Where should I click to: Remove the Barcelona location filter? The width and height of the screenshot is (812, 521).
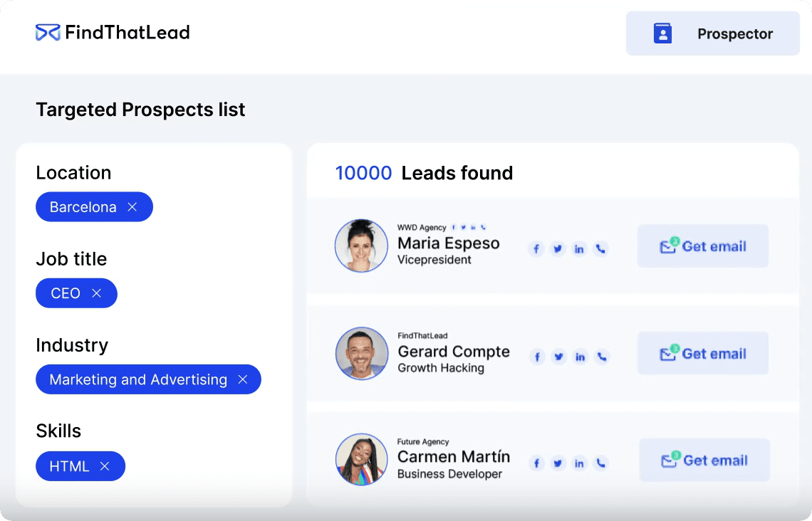(x=132, y=207)
